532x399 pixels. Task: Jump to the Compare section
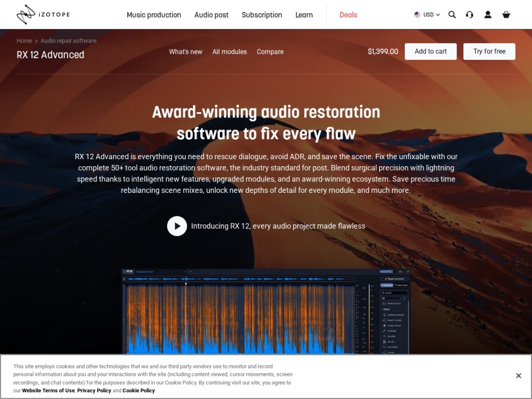point(270,51)
